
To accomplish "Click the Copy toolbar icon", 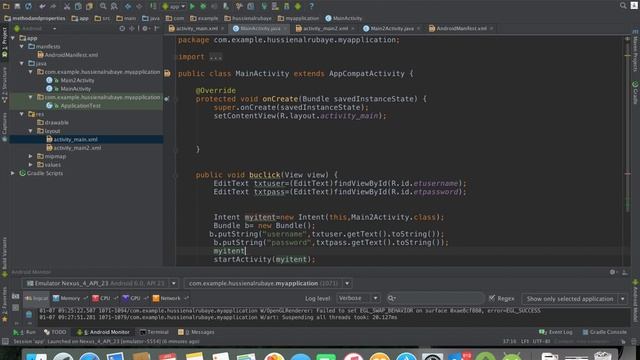I will coord(78,6).
